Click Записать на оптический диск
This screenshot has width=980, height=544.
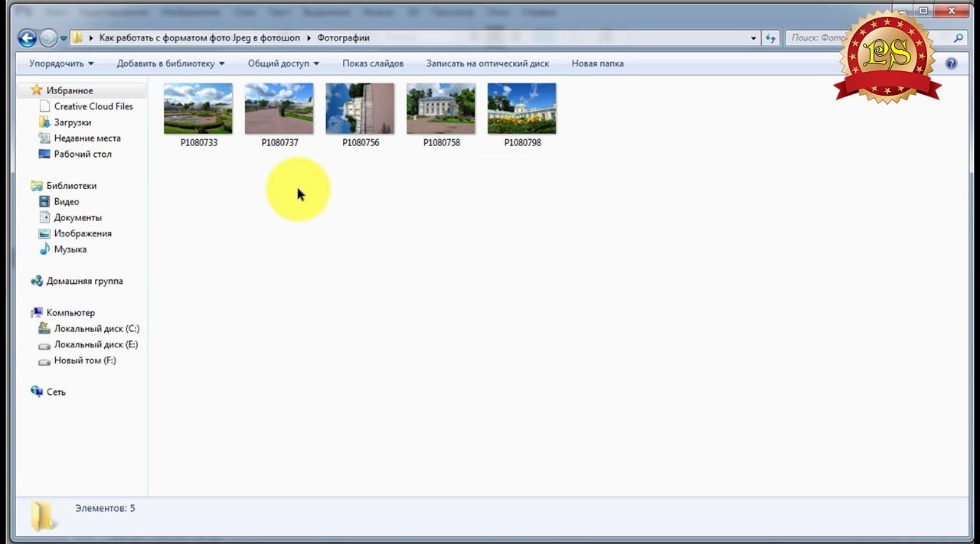487,64
